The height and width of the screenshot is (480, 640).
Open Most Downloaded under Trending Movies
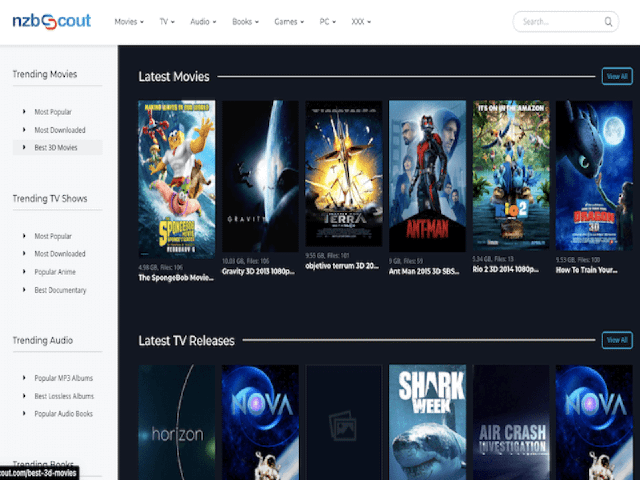(x=60, y=130)
